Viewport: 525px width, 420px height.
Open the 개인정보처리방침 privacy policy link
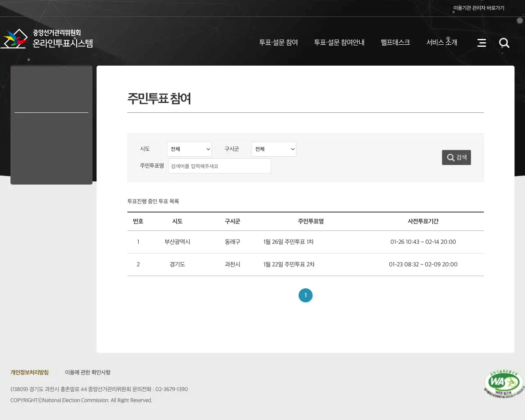[x=29, y=372]
